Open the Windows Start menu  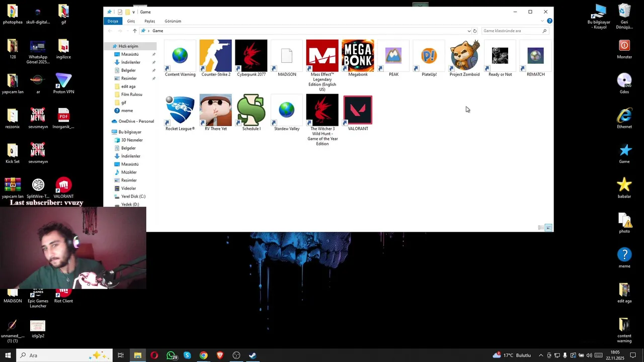tap(8, 355)
